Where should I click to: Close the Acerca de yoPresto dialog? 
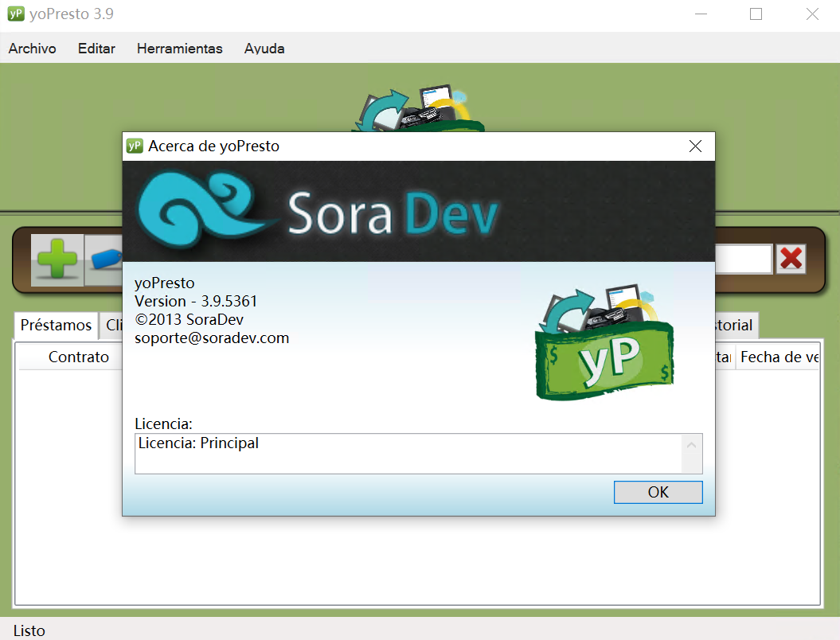(695, 146)
